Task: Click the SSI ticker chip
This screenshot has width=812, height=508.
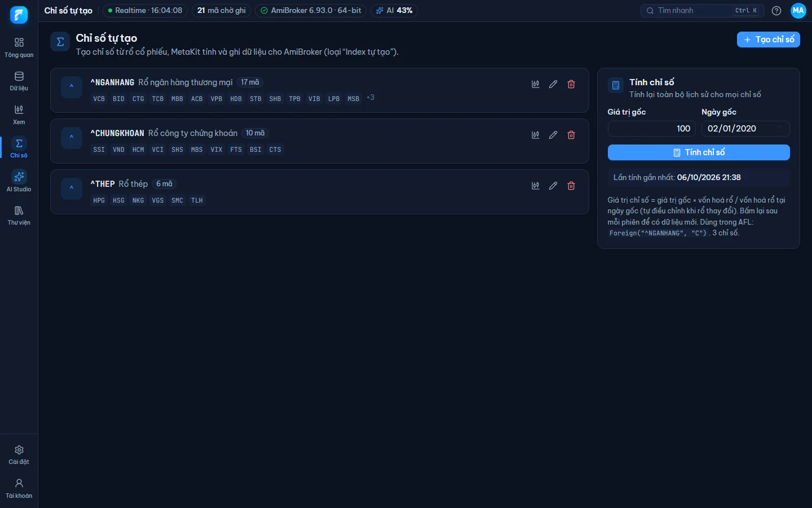Action: (x=99, y=150)
